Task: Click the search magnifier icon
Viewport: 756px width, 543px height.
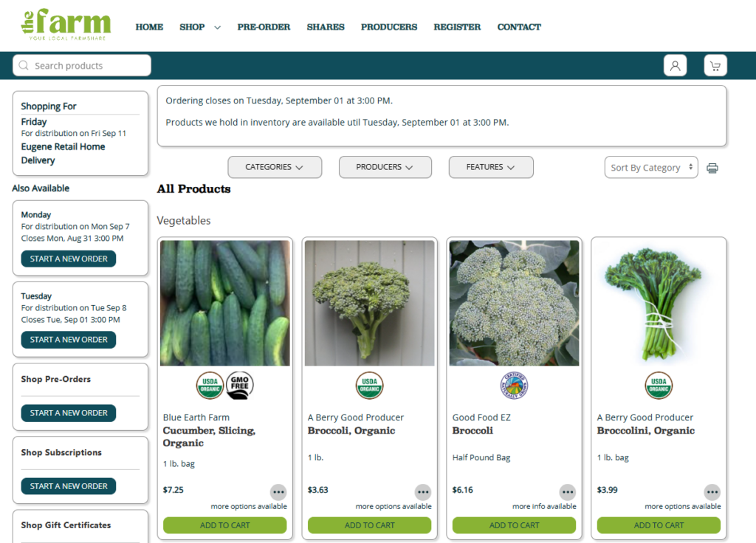Action: point(24,65)
